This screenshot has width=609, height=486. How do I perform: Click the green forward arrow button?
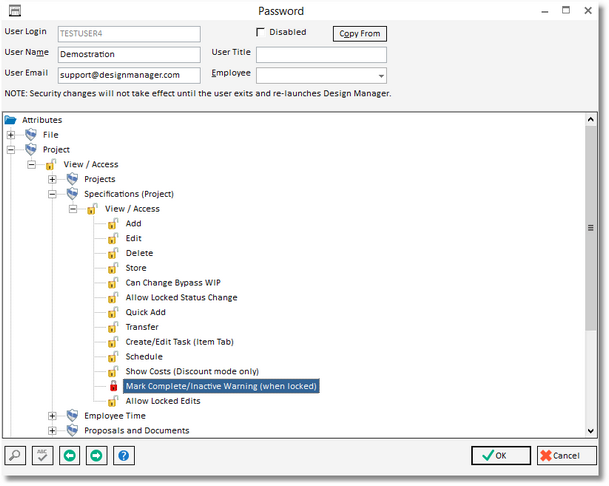click(x=96, y=455)
